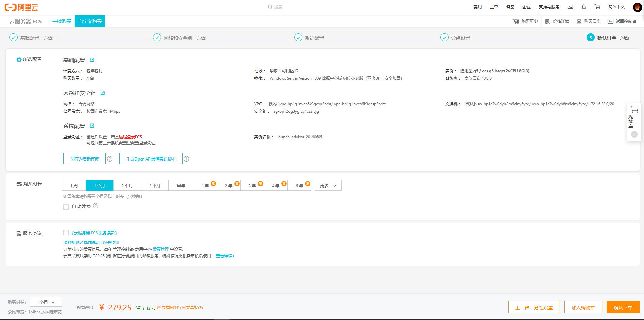644x320 pixels.
Task: Open the floating 购物车 side panel
Action: tap(634, 121)
